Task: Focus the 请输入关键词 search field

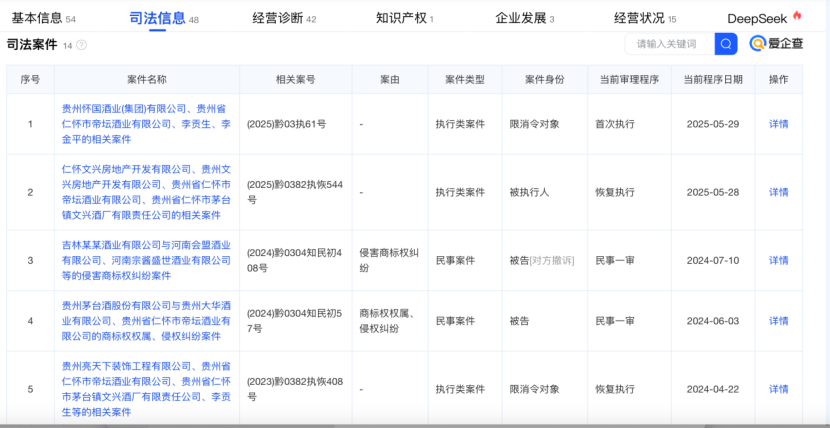Action: [x=668, y=44]
